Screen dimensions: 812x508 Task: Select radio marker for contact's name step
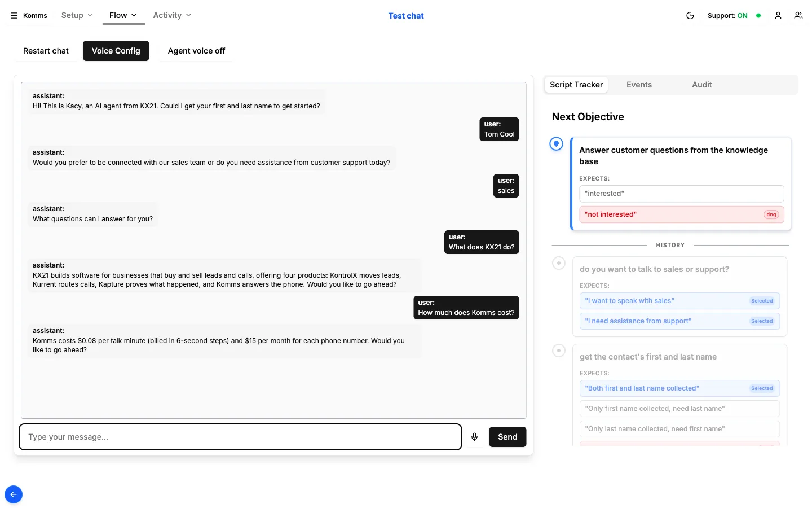[558, 351]
